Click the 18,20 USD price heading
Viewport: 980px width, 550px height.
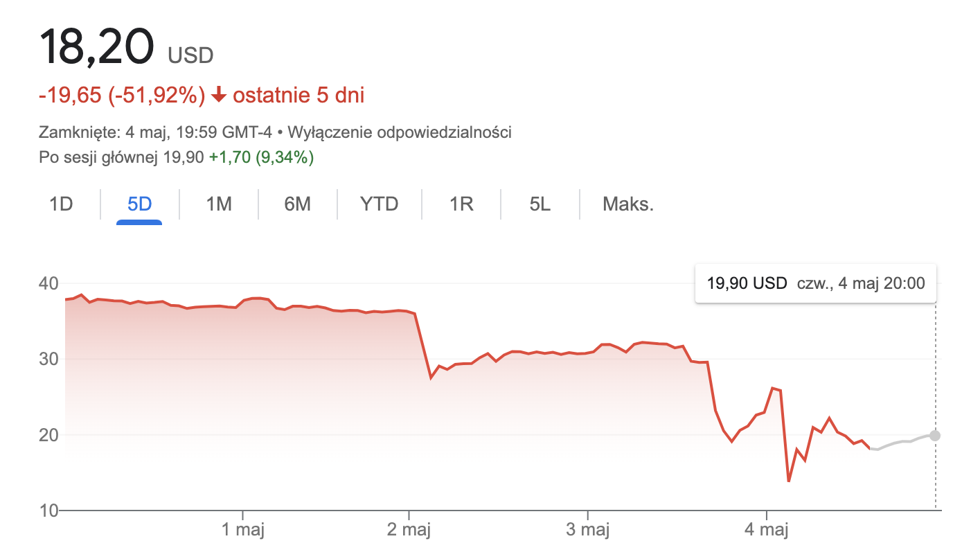tap(127, 48)
